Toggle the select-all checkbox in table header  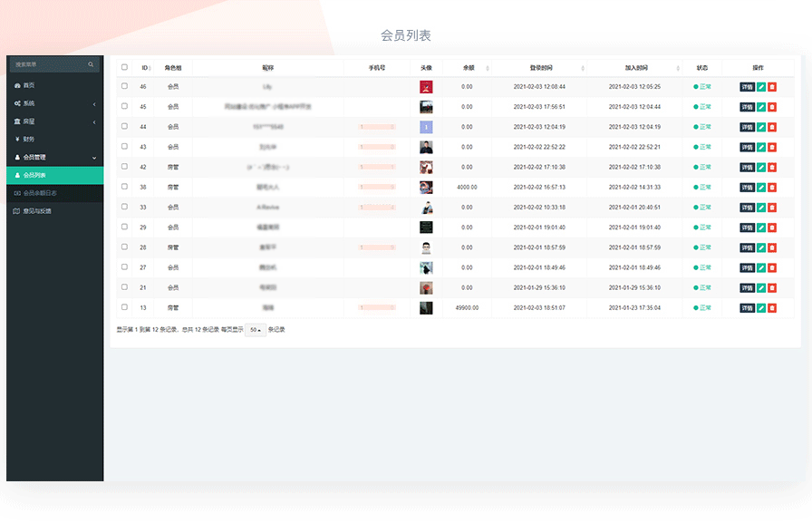point(124,67)
